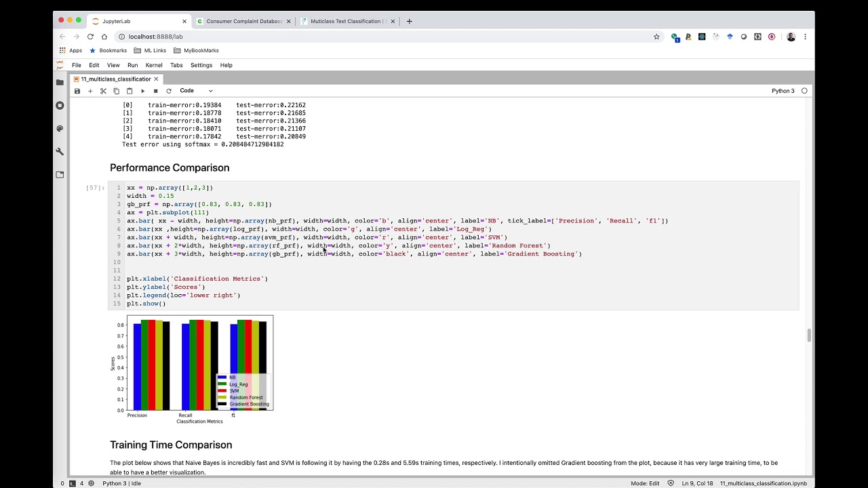Click the Ln 9, Col 18 status item
Viewport: 868px width, 488px height.
coord(697,483)
